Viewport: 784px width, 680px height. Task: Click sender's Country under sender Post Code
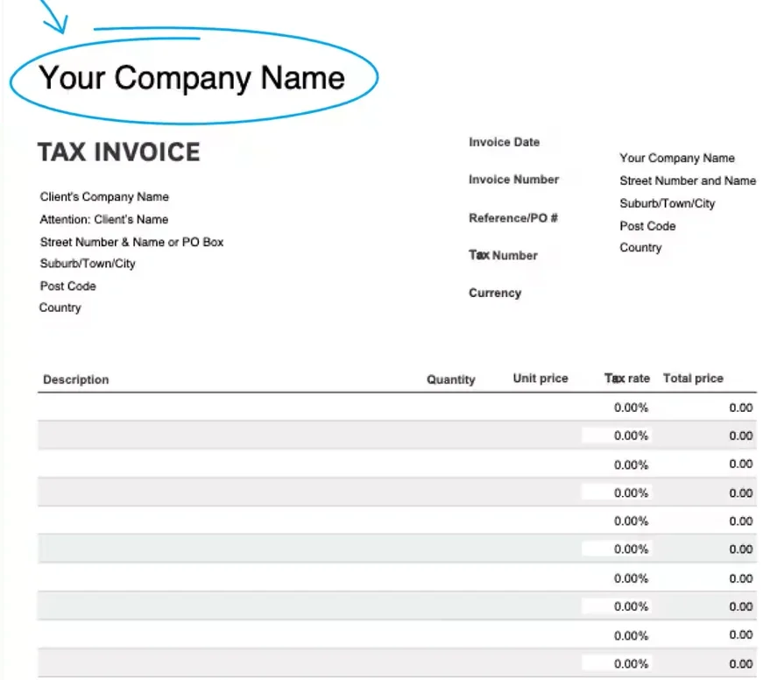pos(640,247)
